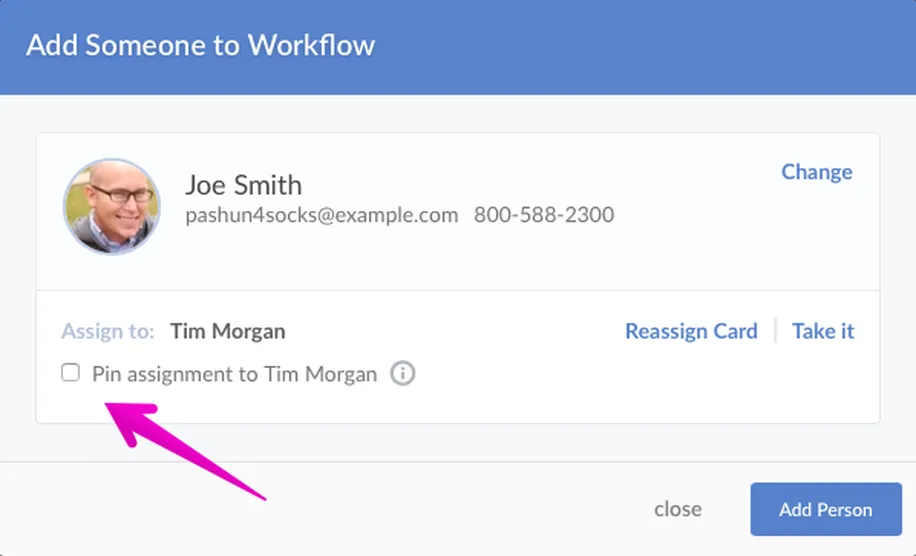Click Joe Smith's profile photo
Viewport: 916px width, 556px height.
[x=111, y=207]
